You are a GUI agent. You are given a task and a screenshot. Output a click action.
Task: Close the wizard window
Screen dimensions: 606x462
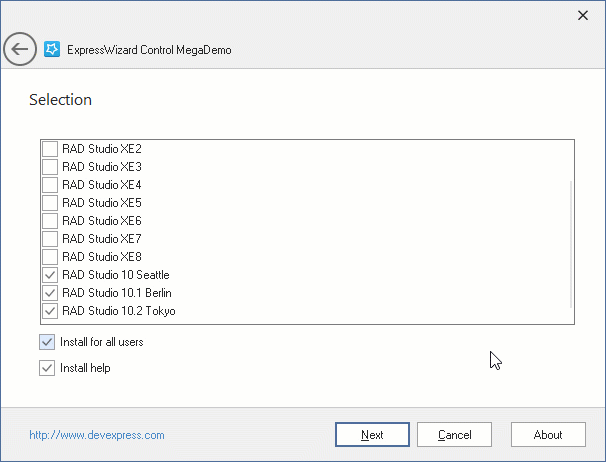click(583, 15)
